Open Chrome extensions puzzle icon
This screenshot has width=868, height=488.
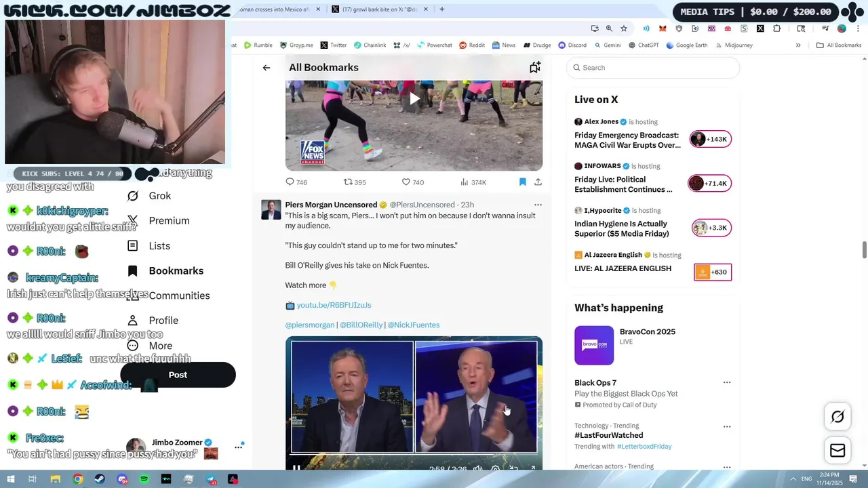click(x=777, y=28)
